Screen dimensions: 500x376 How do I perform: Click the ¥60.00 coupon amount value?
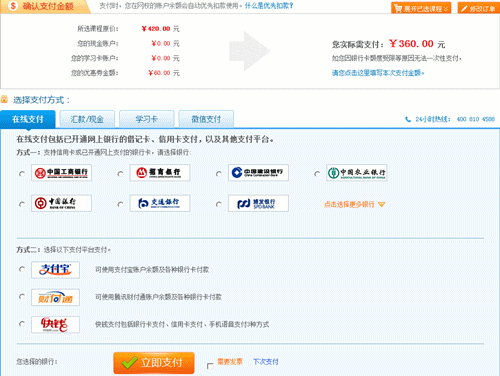pos(159,73)
